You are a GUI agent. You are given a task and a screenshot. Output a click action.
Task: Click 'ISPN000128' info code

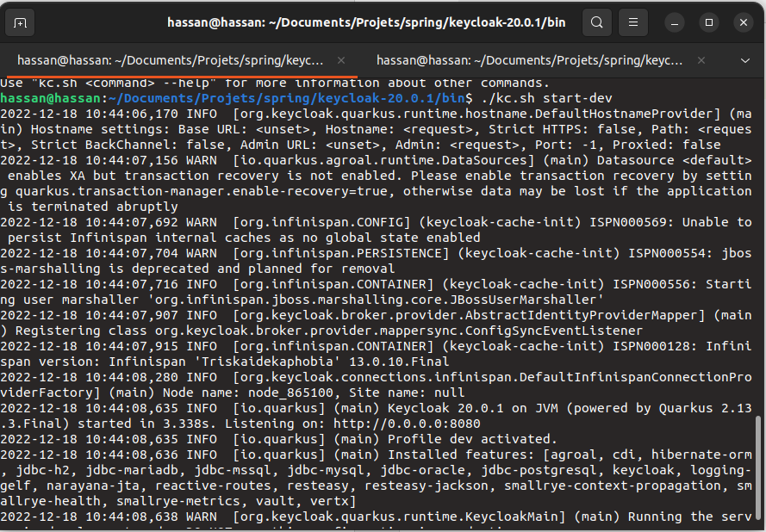click(x=651, y=346)
